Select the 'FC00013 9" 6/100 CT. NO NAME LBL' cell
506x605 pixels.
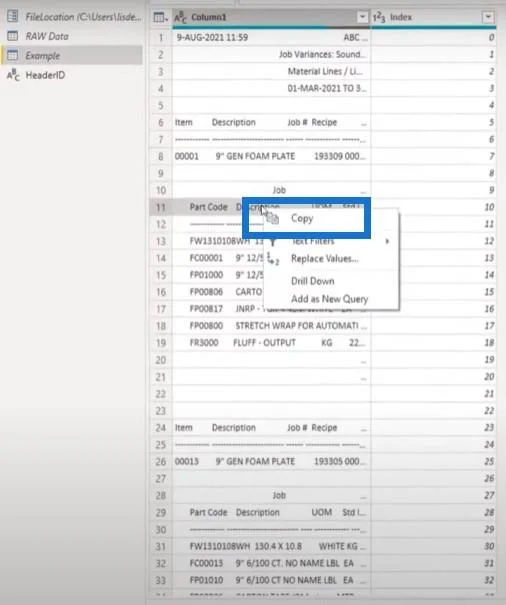[271, 564]
